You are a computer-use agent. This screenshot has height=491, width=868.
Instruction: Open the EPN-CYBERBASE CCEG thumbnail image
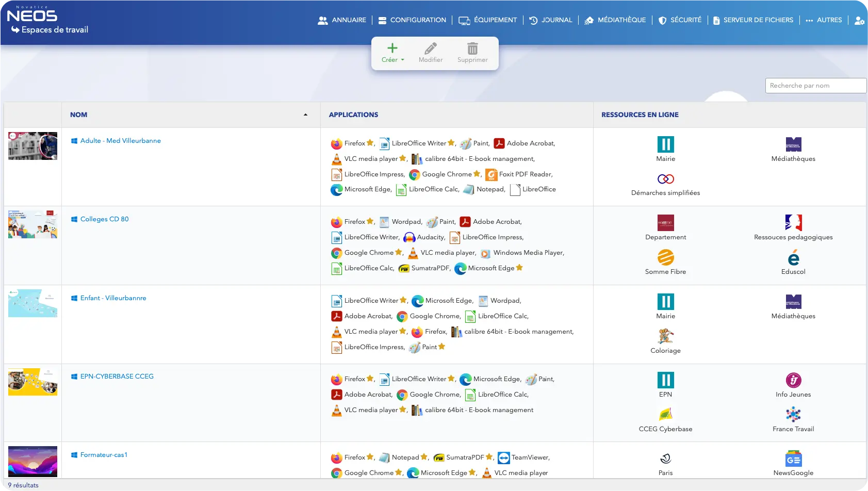point(32,382)
